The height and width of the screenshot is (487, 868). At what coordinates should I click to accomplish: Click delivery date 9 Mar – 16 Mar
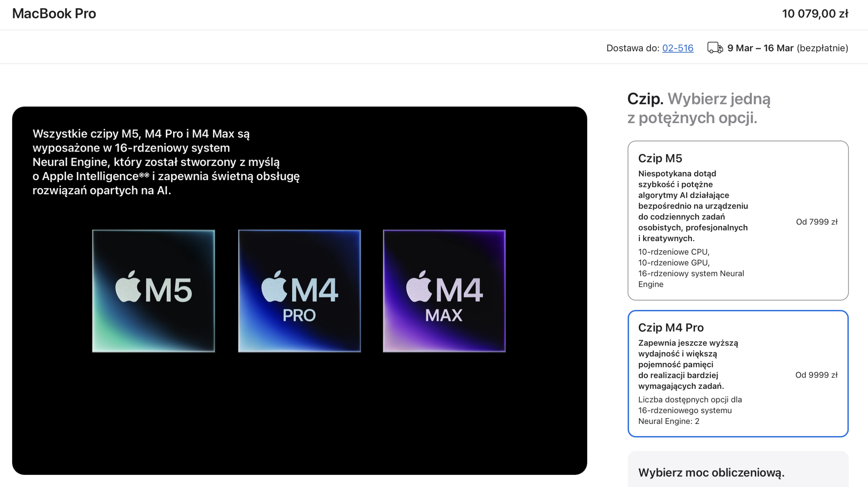point(760,48)
